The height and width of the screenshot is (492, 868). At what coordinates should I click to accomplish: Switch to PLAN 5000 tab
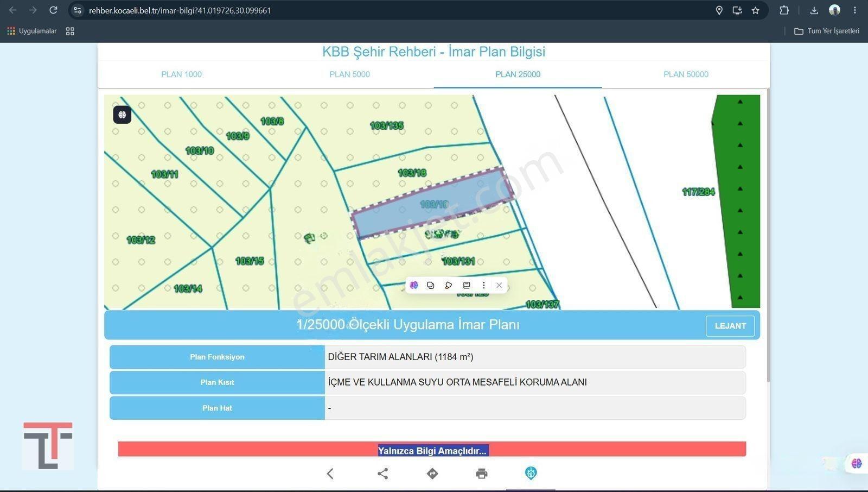pyautogui.click(x=349, y=74)
